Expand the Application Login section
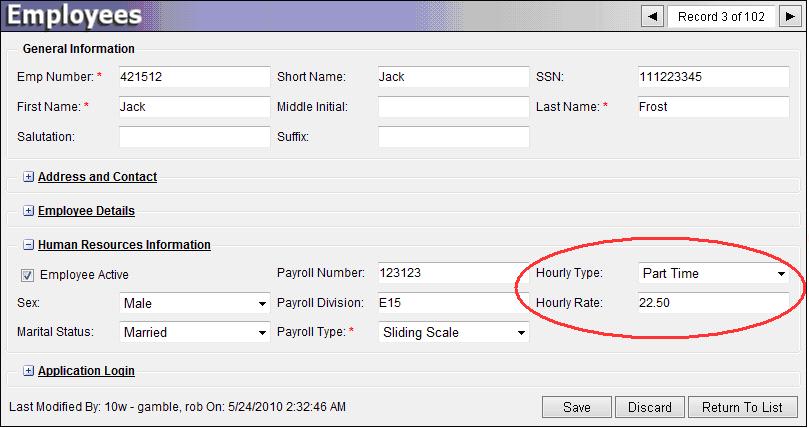809x428 pixels. pyautogui.click(x=28, y=371)
